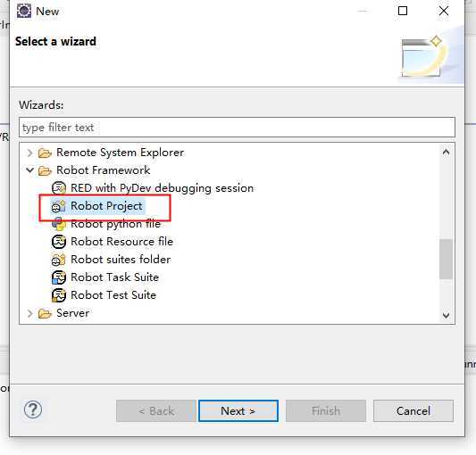This screenshot has width=476, height=455.
Task: Click into the type filter text field
Action: click(237, 128)
